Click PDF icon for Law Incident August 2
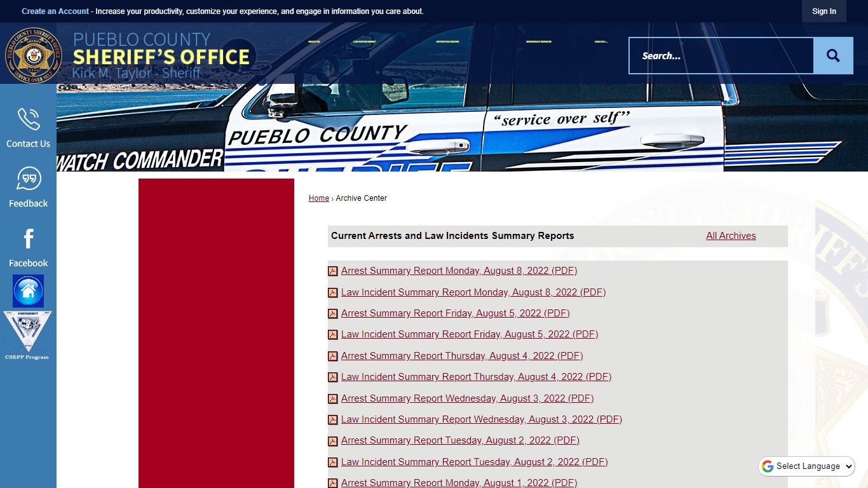868x488 pixels. coord(333,463)
